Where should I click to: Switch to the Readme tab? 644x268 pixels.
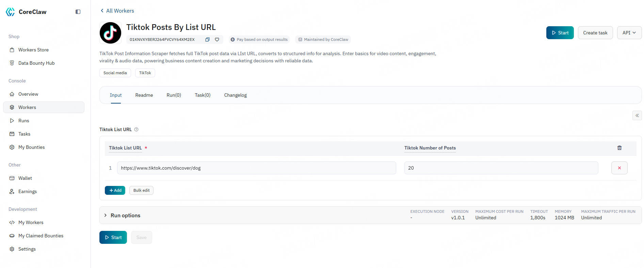[144, 95]
